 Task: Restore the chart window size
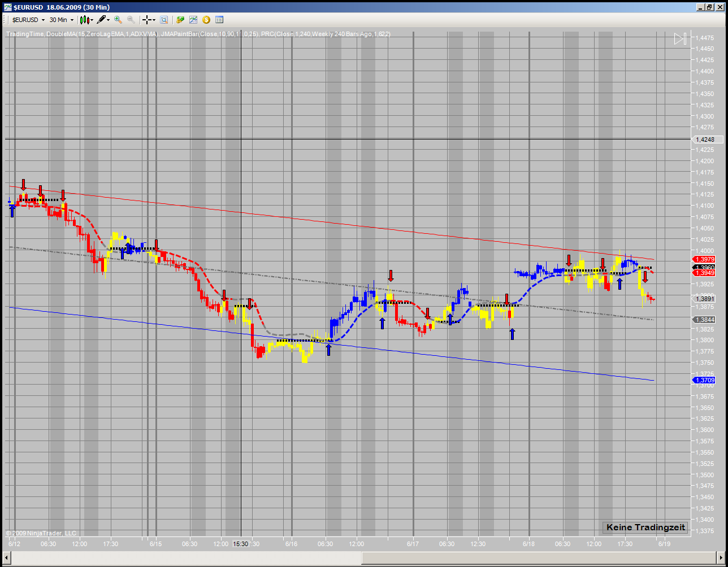point(709,7)
